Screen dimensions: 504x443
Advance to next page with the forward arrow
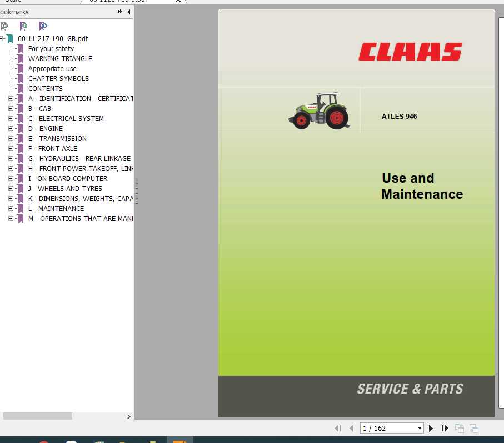[x=431, y=428]
